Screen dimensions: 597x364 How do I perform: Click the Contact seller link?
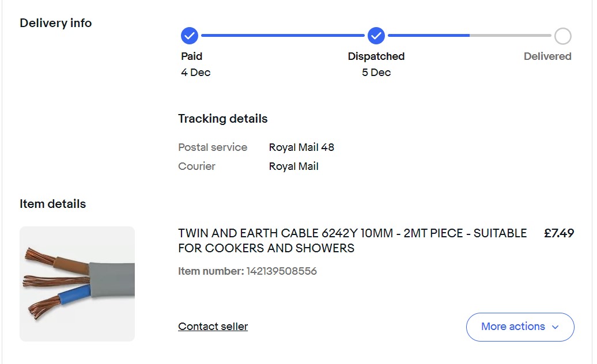pyautogui.click(x=213, y=327)
